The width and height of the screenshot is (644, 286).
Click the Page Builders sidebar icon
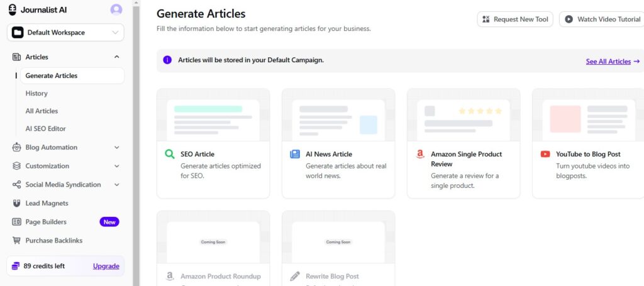click(16, 222)
